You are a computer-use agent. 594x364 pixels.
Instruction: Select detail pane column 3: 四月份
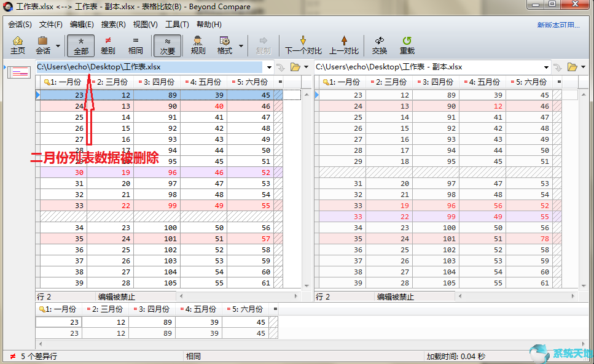click(152, 309)
